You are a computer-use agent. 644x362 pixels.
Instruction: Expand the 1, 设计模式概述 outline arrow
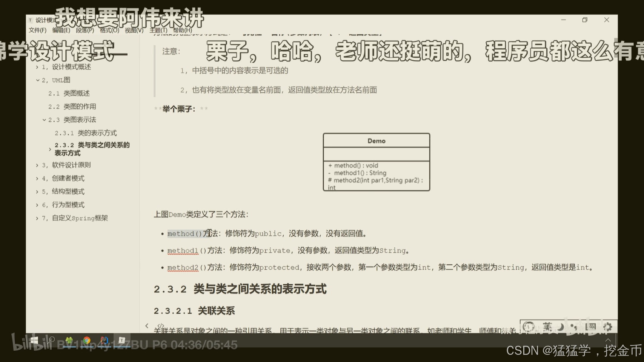(37, 67)
